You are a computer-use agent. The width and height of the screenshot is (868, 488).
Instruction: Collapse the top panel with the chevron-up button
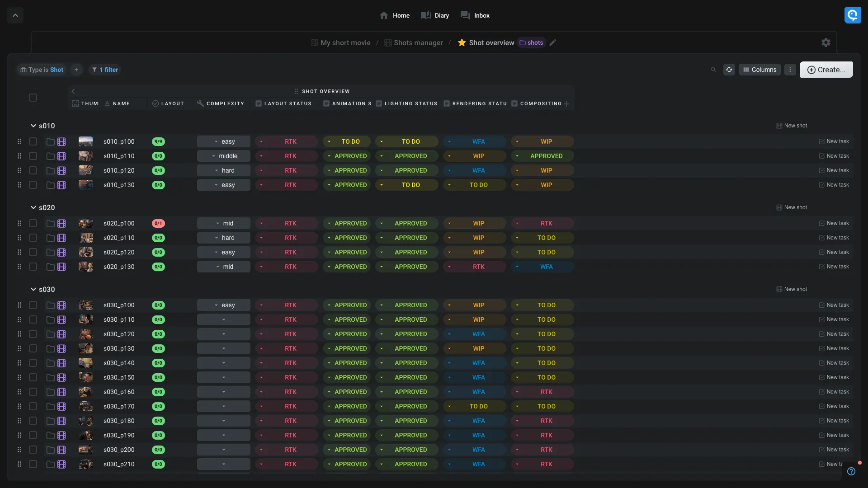click(x=15, y=15)
